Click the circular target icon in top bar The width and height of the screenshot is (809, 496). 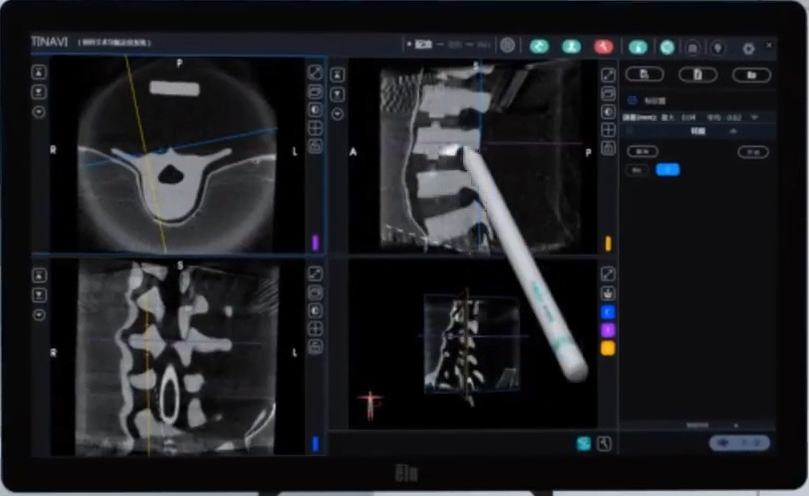[507, 45]
